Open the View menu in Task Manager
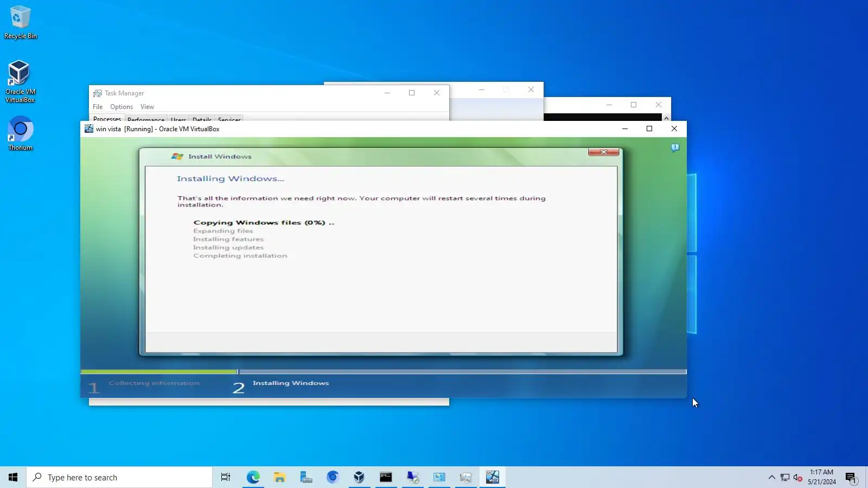This screenshot has height=488, width=868. (x=147, y=107)
